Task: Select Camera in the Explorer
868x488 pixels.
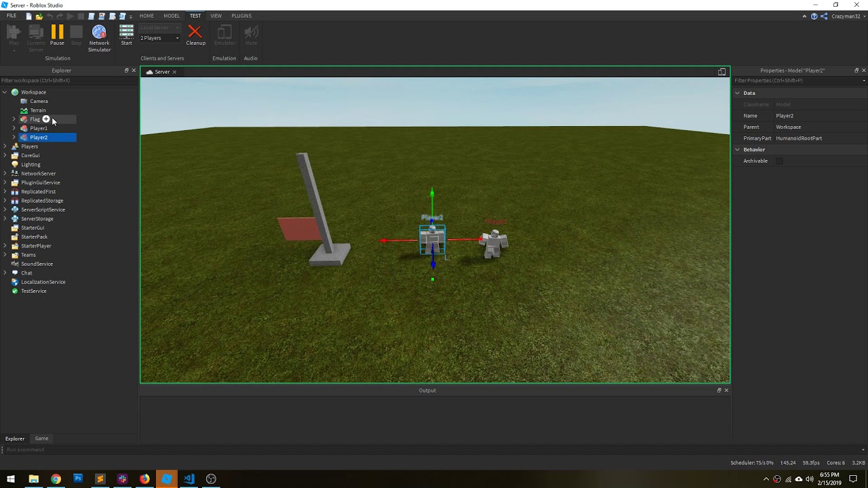Action: coord(39,101)
